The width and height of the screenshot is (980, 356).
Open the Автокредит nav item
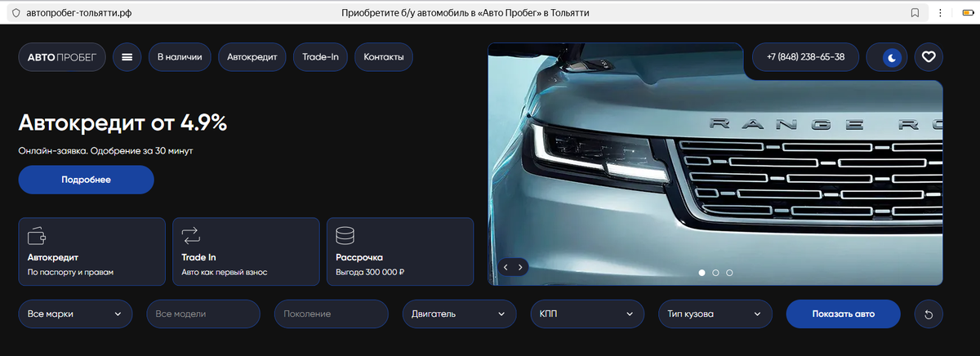tap(252, 57)
